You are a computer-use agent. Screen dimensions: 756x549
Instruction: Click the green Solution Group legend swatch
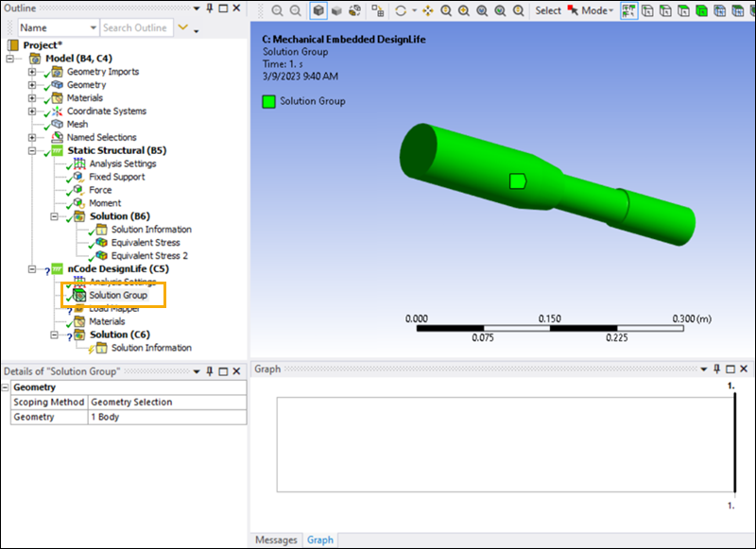[269, 101]
